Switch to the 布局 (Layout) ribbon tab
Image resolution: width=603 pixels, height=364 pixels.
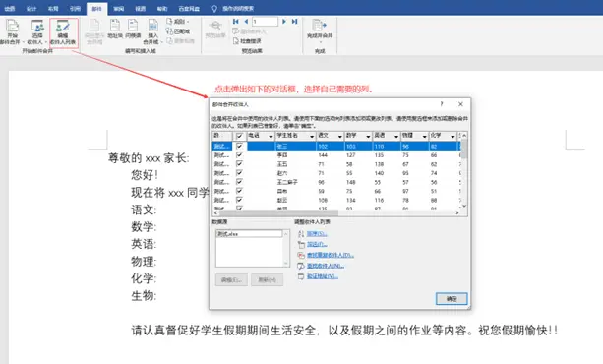tap(53, 9)
